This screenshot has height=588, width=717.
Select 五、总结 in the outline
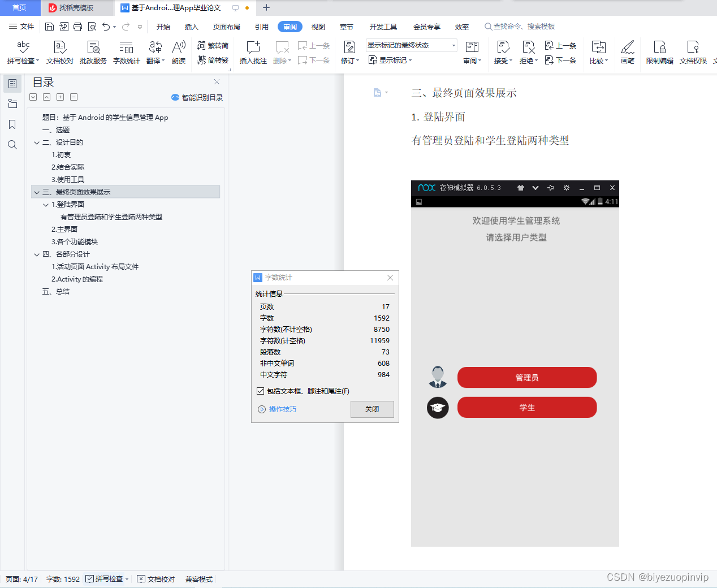[x=56, y=292]
